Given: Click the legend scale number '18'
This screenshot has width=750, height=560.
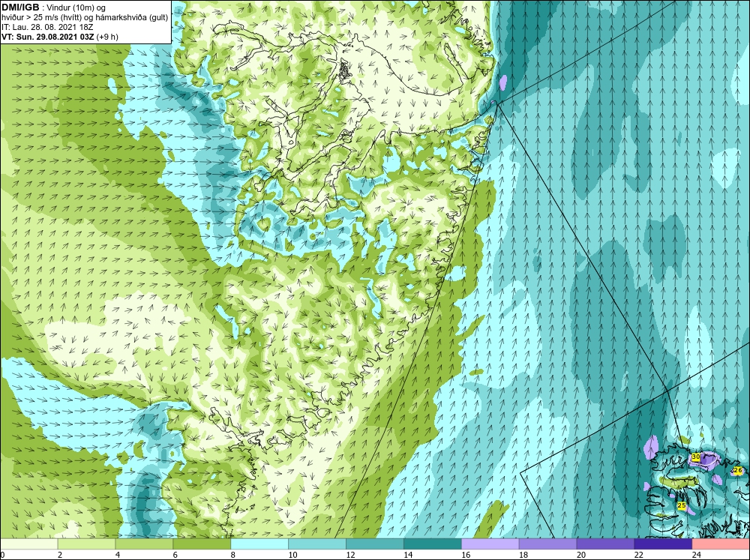Looking at the screenshot, I should tap(523, 555).
